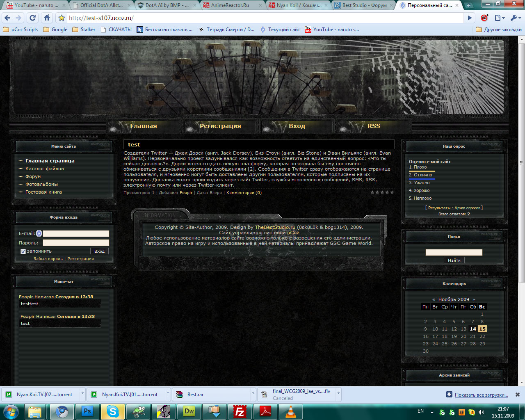Open Adobe Reader from the taskbar
Viewport: 525px width, 420px height.
(x=265, y=411)
